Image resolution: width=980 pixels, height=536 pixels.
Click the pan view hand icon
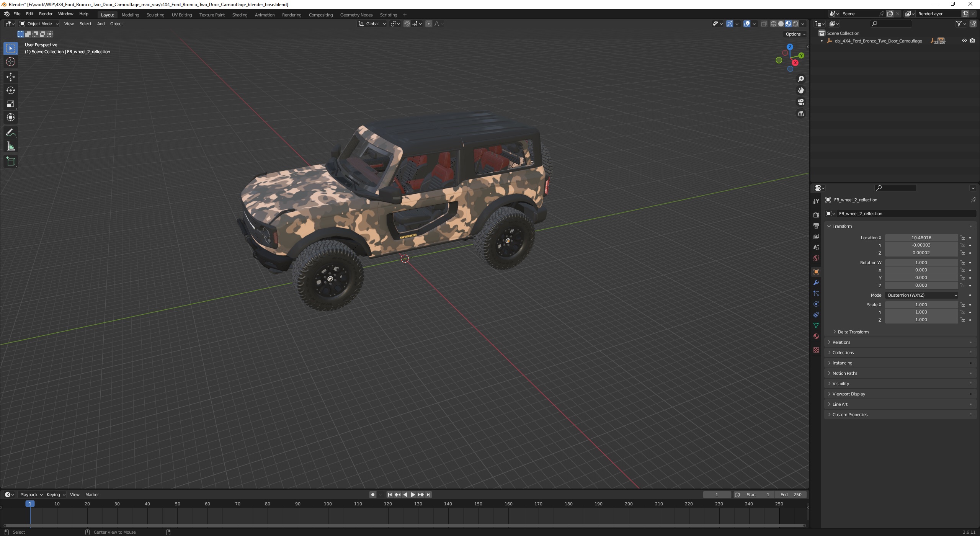click(800, 90)
